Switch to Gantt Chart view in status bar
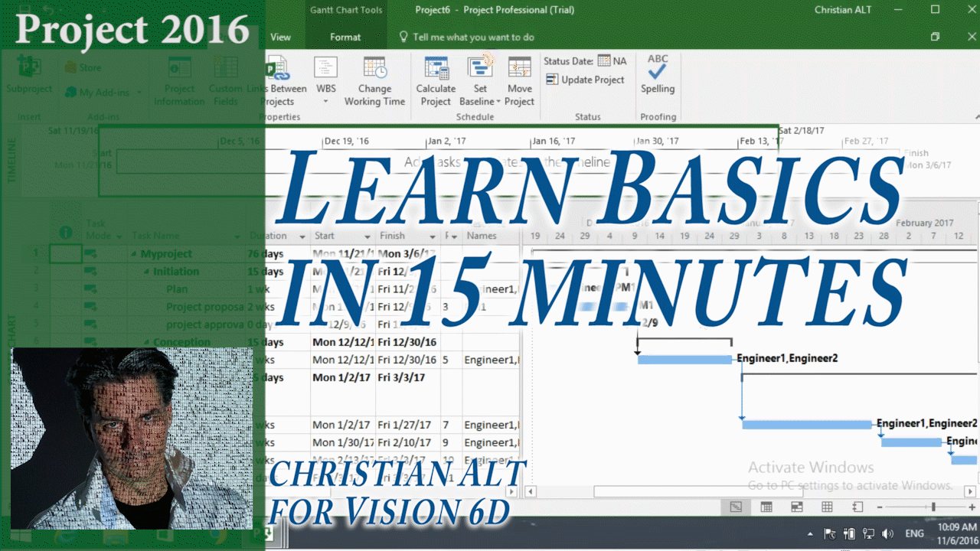Screen dimensions: 980x551 (x=736, y=507)
